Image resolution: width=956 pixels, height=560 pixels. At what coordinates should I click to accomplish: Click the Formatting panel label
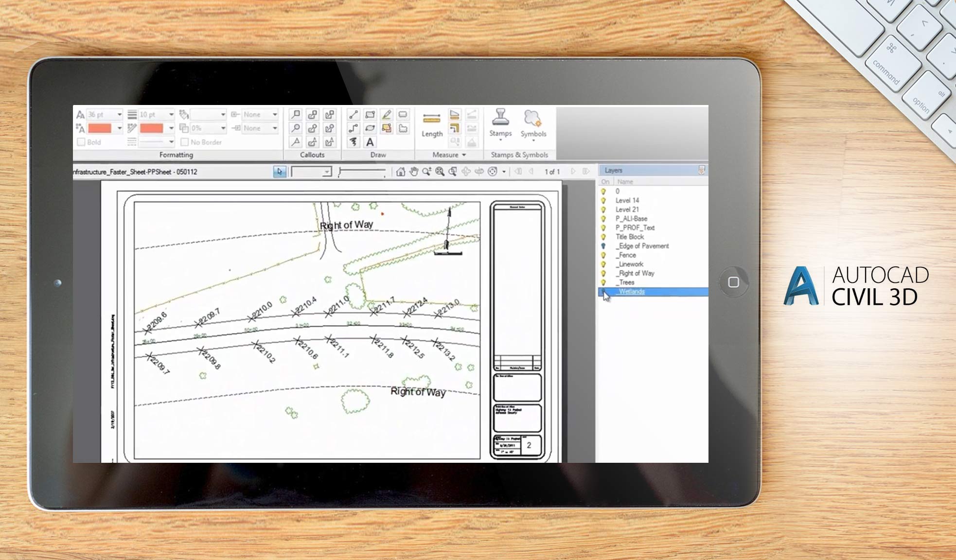175,156
